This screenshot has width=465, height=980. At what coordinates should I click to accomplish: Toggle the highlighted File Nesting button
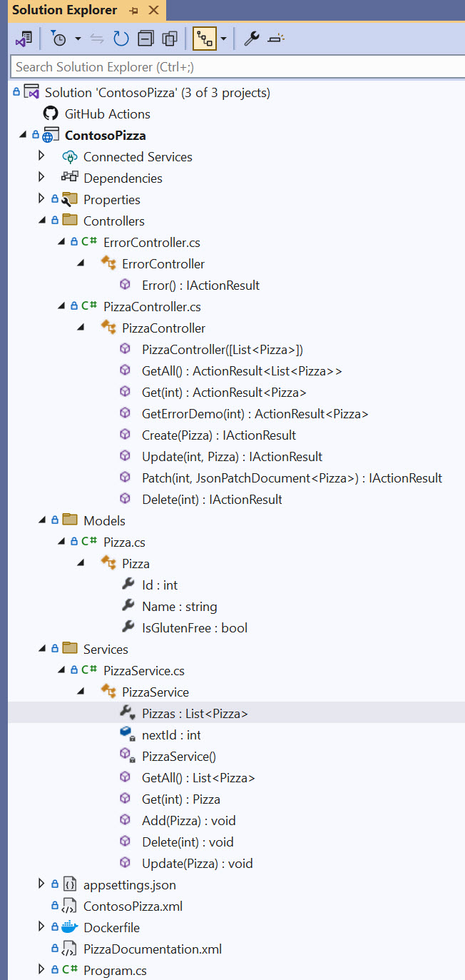point(204,39)
